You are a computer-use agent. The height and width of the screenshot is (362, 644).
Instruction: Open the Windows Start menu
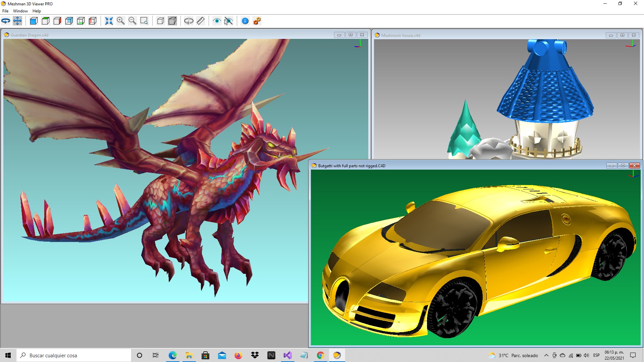tap(8, 355)
